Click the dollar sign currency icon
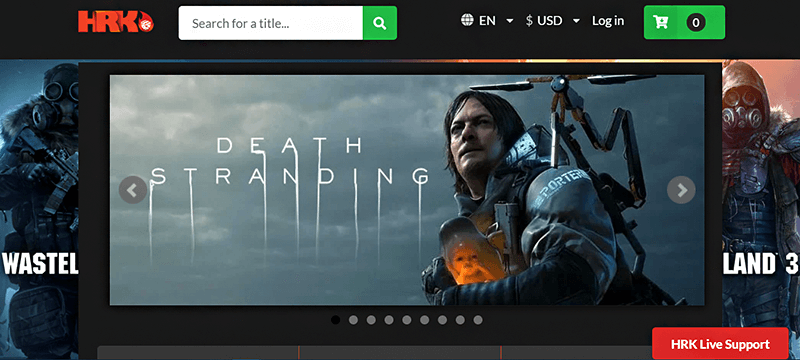Viewport: 800px width, 360px height. pyautogui.click(x=530, y=21)
